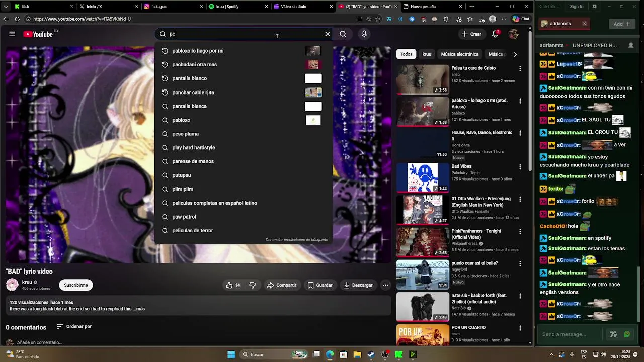Click Sign In in KickTalk
The height and width of the screenshot is (362, 644).
pyautogui.click(x=577, y=7)
